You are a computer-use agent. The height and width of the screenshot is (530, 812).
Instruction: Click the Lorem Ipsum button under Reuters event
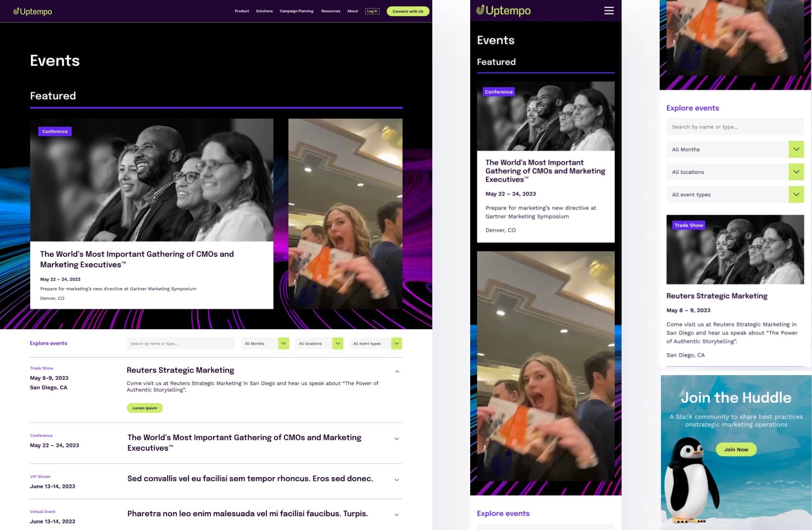click(x=145, y=408)
